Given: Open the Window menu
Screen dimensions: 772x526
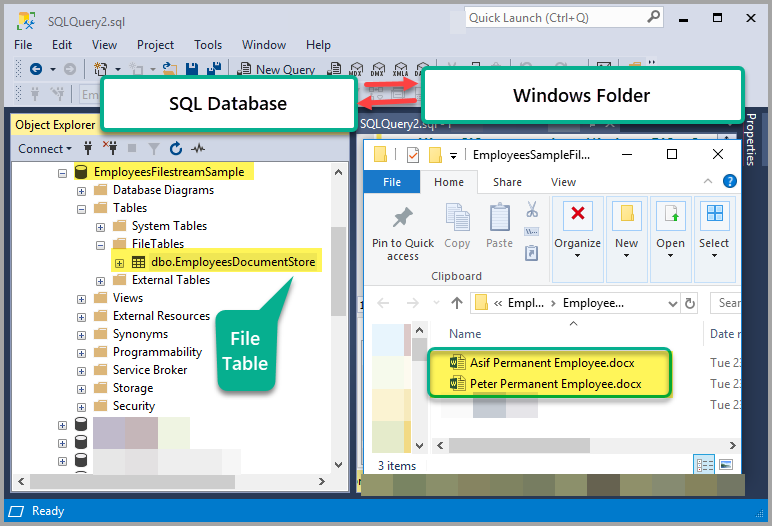Looking at the screenshot, I should pos(264,45).
